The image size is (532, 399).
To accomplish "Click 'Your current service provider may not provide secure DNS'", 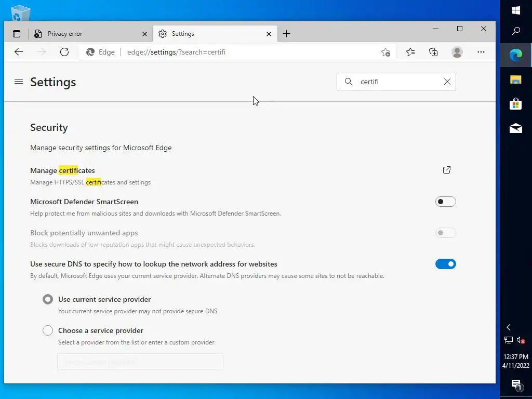I will point(138,311).
